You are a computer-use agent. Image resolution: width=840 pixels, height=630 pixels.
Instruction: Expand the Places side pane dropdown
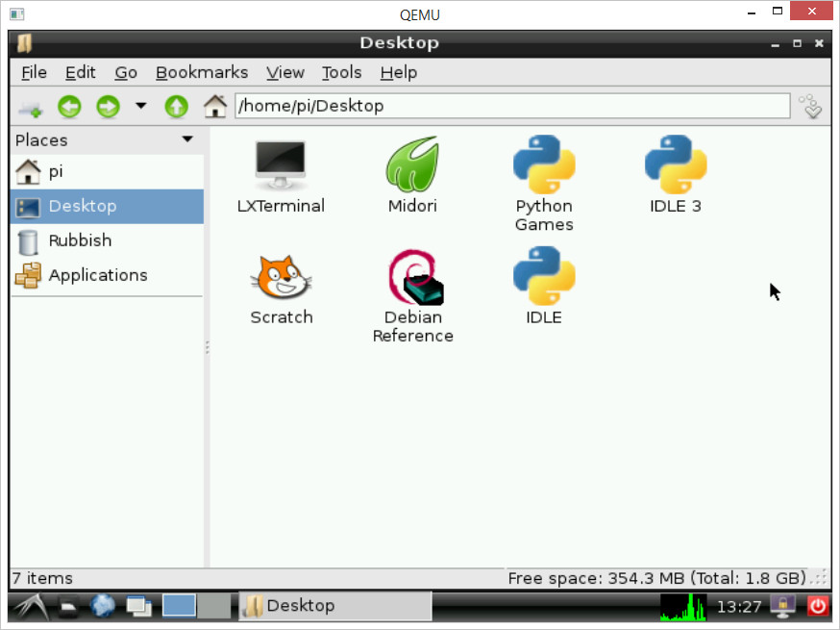(187, 139)
